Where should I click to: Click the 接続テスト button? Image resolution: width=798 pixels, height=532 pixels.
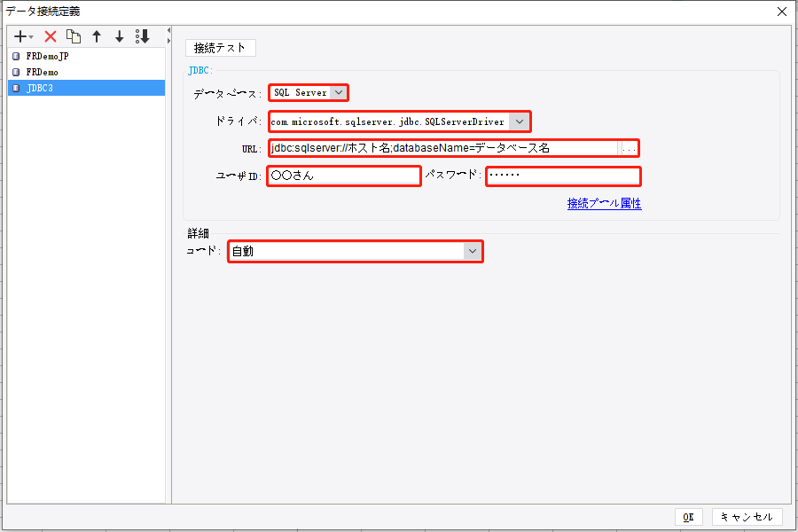pyautogui.click(x=220, y=47)
